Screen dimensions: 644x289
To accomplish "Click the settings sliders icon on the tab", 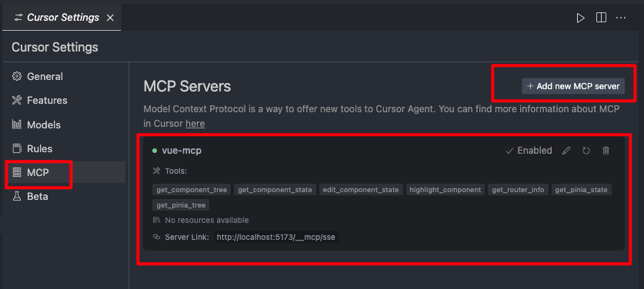I will 18,18.
